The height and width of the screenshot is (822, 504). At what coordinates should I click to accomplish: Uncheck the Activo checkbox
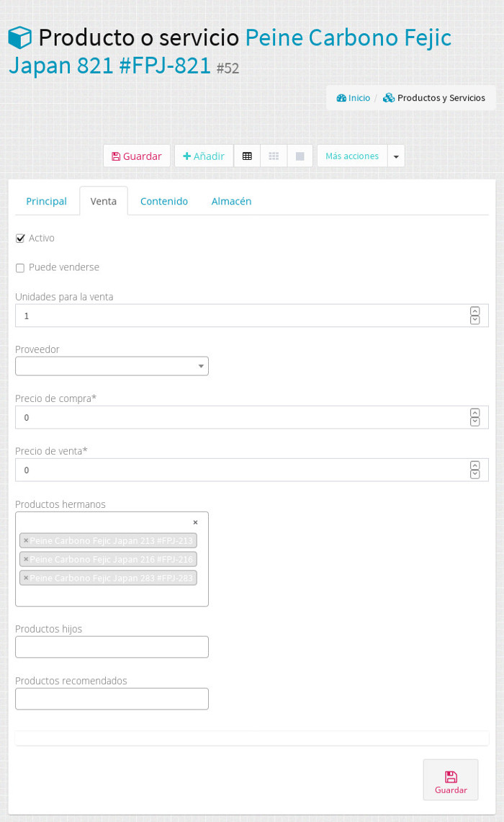(x=20, y=238)
